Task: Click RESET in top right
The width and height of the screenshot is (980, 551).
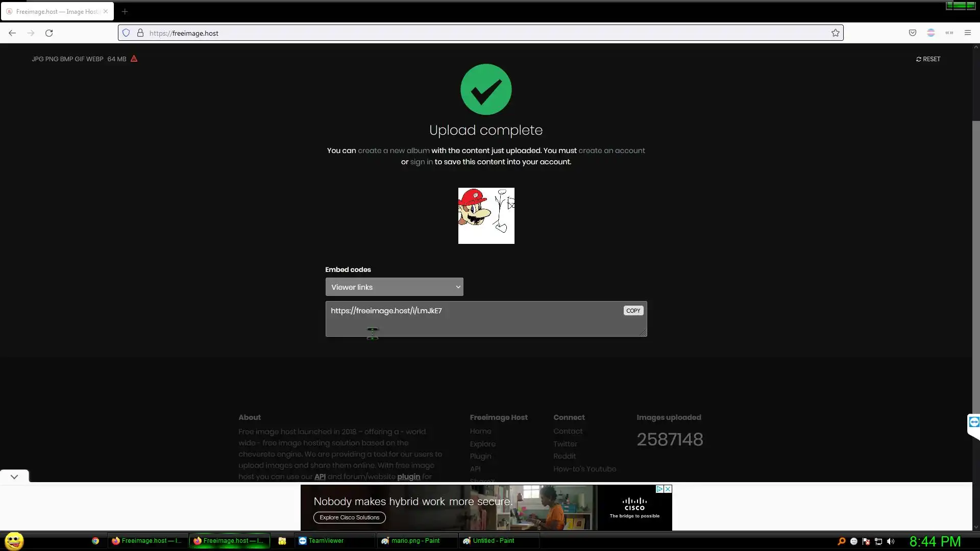Action: point(928,59)
